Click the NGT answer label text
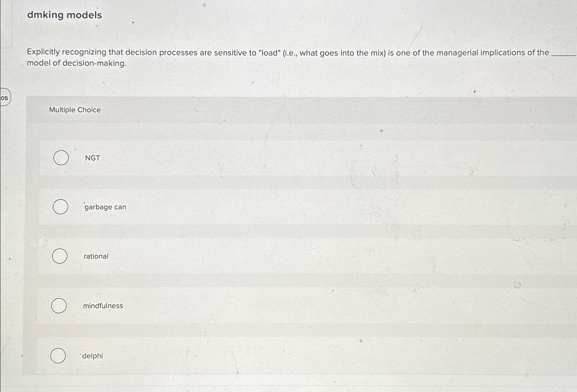This screenshot has height=392, width=577. tap(92, 158)
